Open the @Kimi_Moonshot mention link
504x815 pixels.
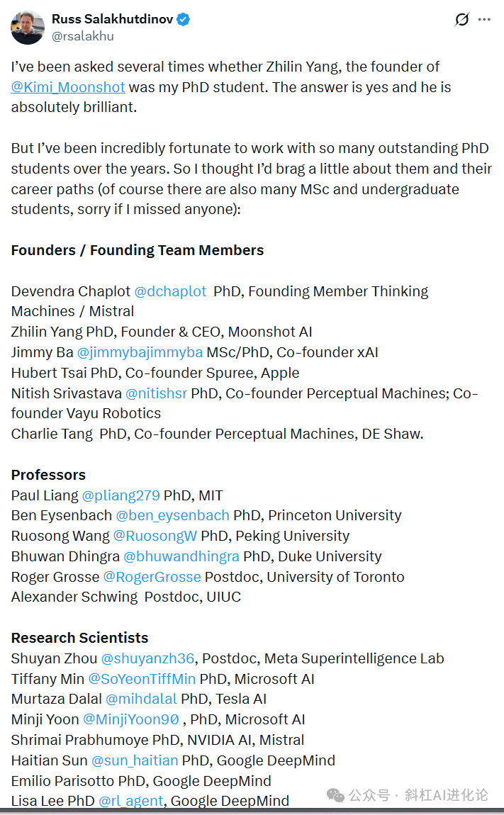coord(68,86)
